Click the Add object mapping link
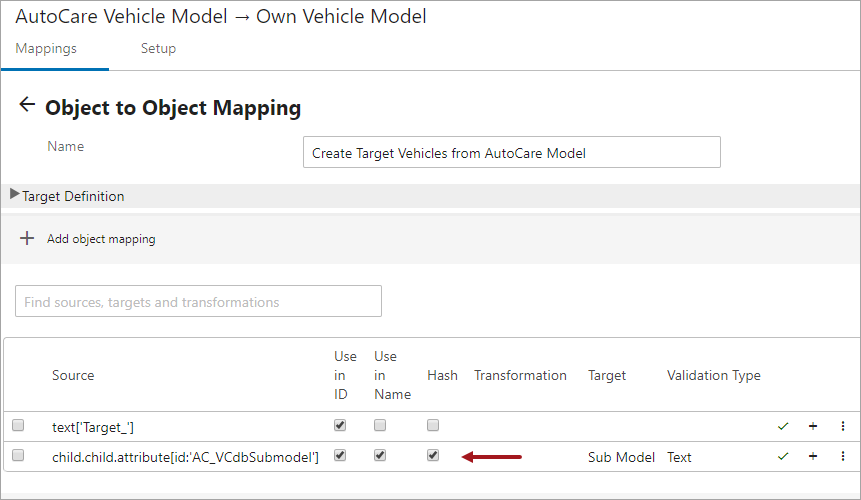Screen dimensions: 861x500 (x=101, y=239)
